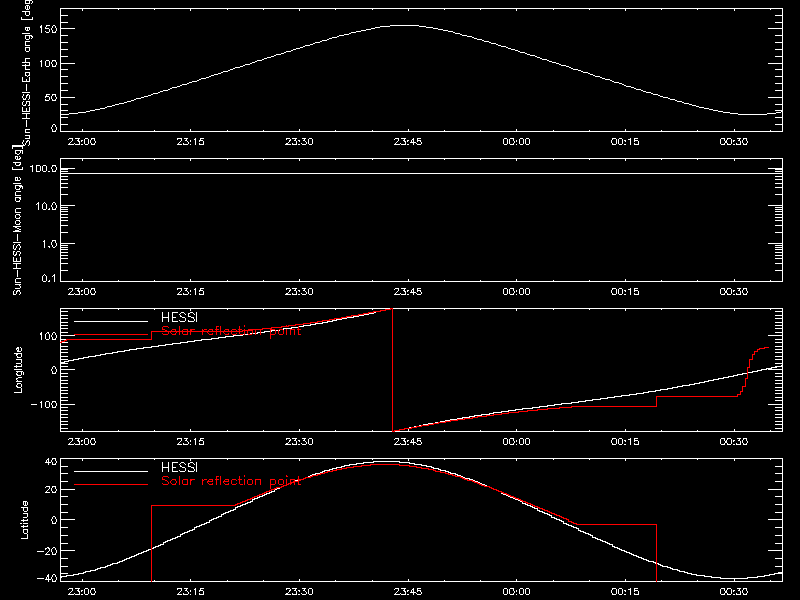Click the 00:30 tick label under the Moon angle plot

734,291
